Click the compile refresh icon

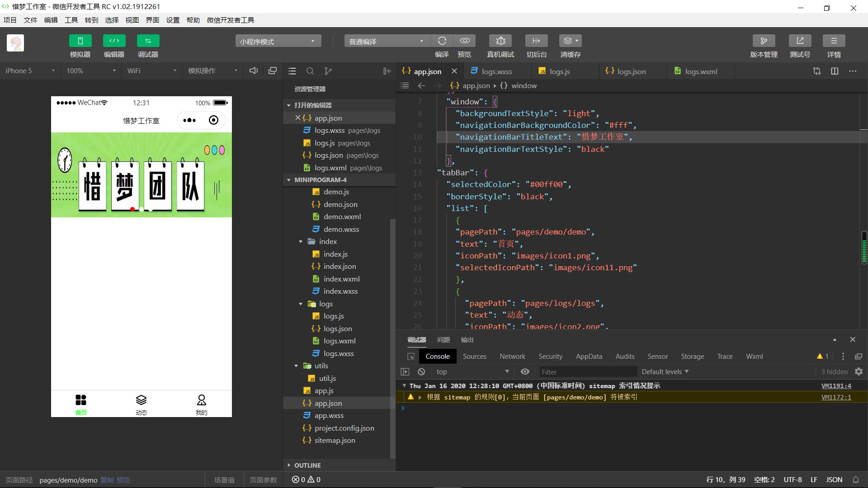(442, 41)
